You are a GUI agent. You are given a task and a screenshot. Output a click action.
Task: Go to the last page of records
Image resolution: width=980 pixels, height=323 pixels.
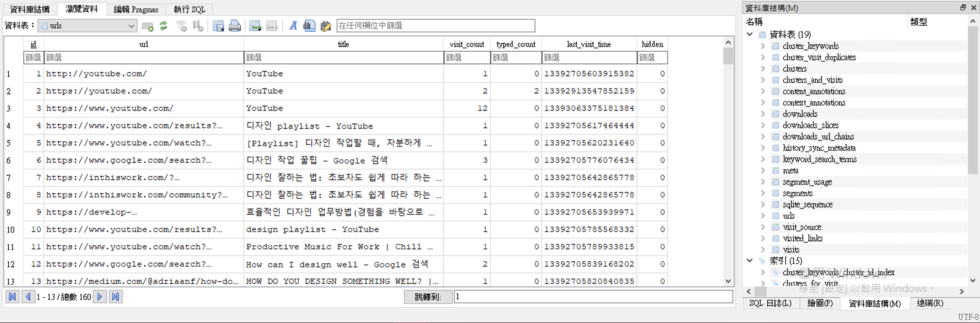coord(116,297)
